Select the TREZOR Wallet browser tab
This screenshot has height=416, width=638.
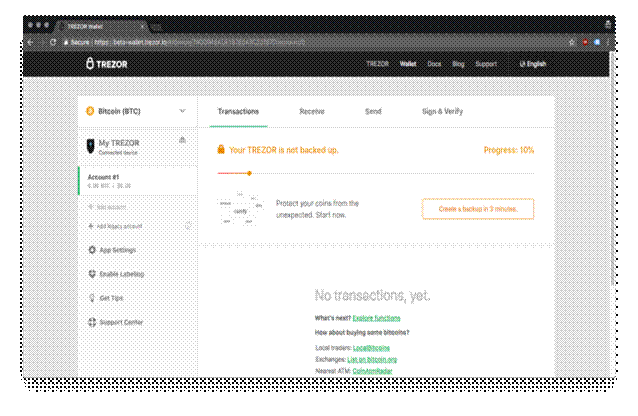tap(101, 26)
